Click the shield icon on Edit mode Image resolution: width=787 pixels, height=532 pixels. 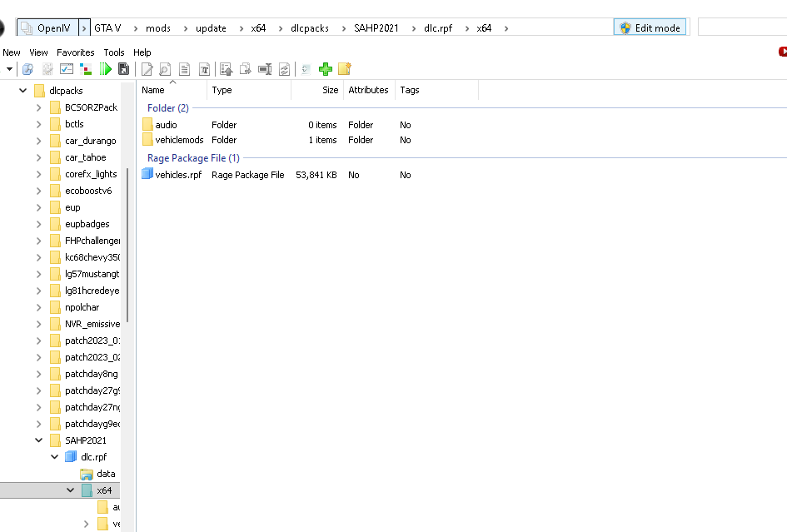625,28
